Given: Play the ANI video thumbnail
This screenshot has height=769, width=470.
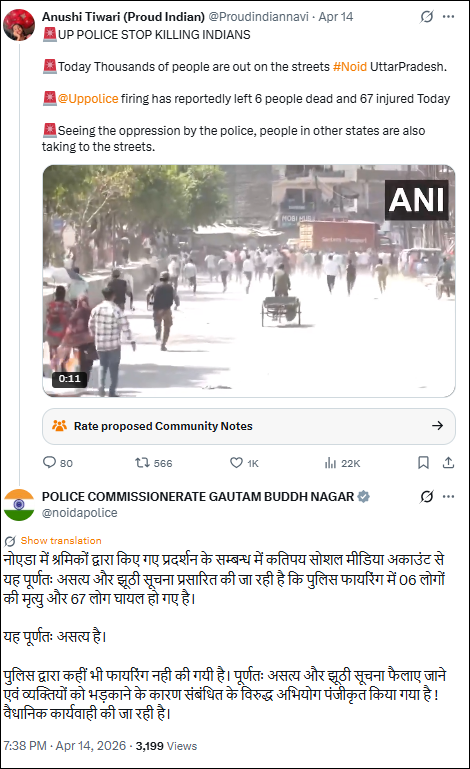Looking at the screenshot, I should tap(249, 281).
